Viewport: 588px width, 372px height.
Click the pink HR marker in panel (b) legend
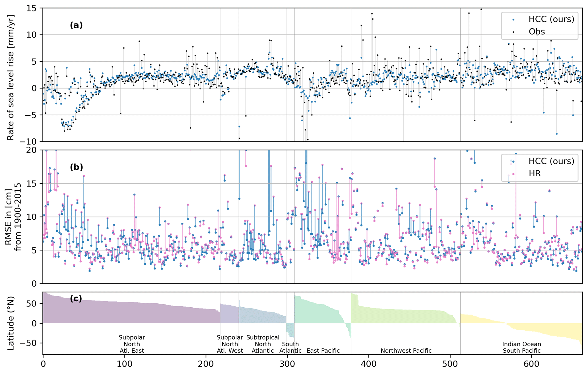pyautogui.click(x=513, y=173)
